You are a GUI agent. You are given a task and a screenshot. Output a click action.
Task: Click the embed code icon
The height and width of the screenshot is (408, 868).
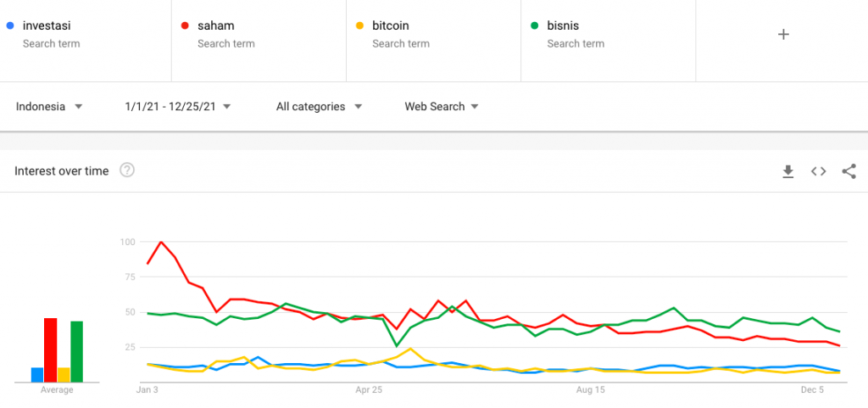(x=818, y=171)
